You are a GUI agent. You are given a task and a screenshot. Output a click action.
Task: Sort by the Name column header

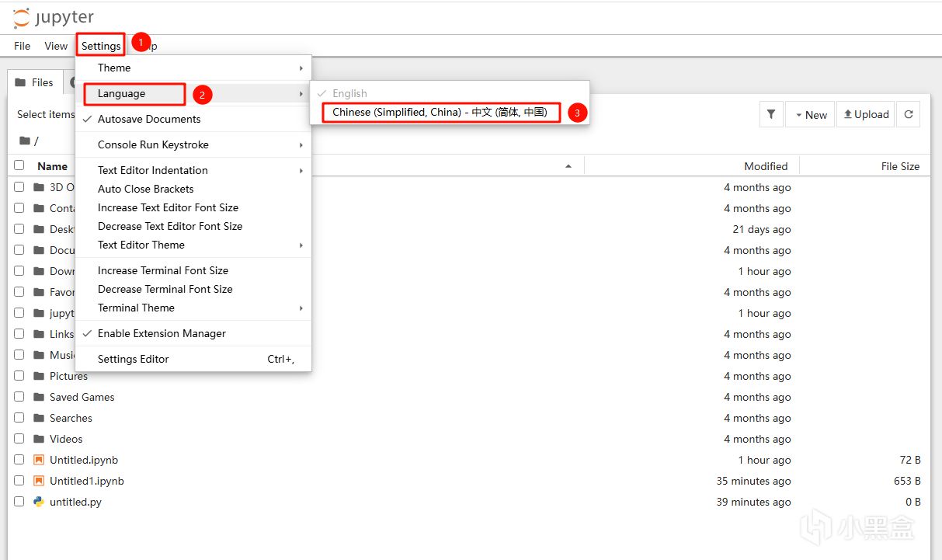point(52,166)
